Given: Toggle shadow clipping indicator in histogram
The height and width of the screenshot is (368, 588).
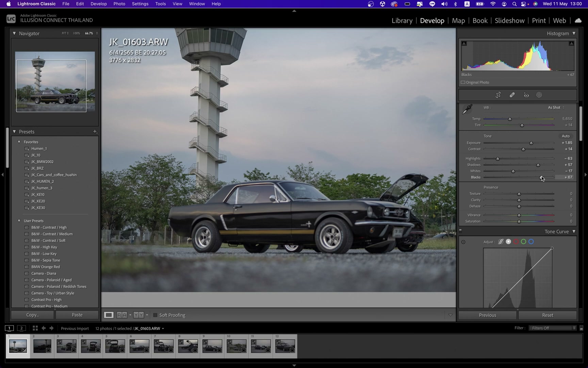Looking at the screenshot, I should pyautogui.click(x=464, y=44).
